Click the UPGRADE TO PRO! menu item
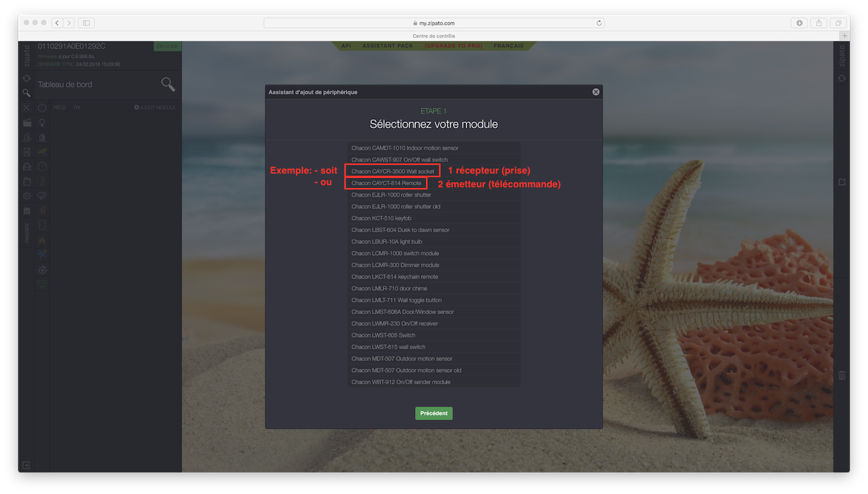This screenshot has width=868, height=494. [x=453, y=46]
